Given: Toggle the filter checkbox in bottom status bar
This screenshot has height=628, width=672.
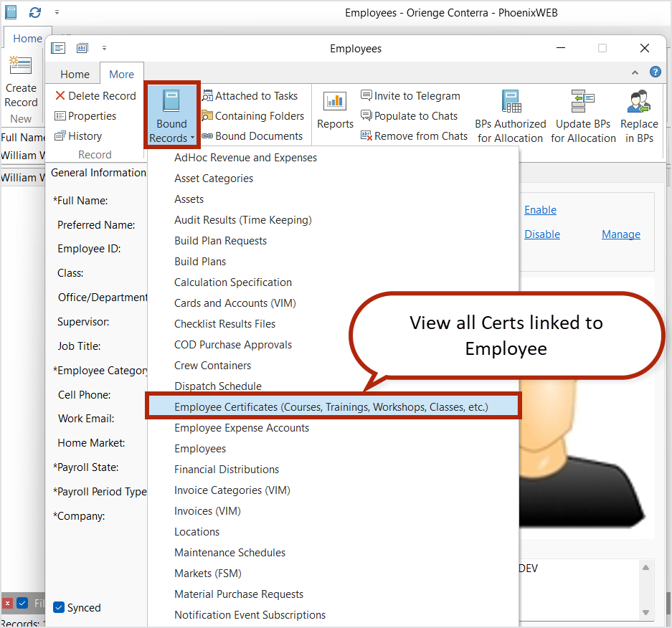Looking at the screenshot, I should (22, 603).
